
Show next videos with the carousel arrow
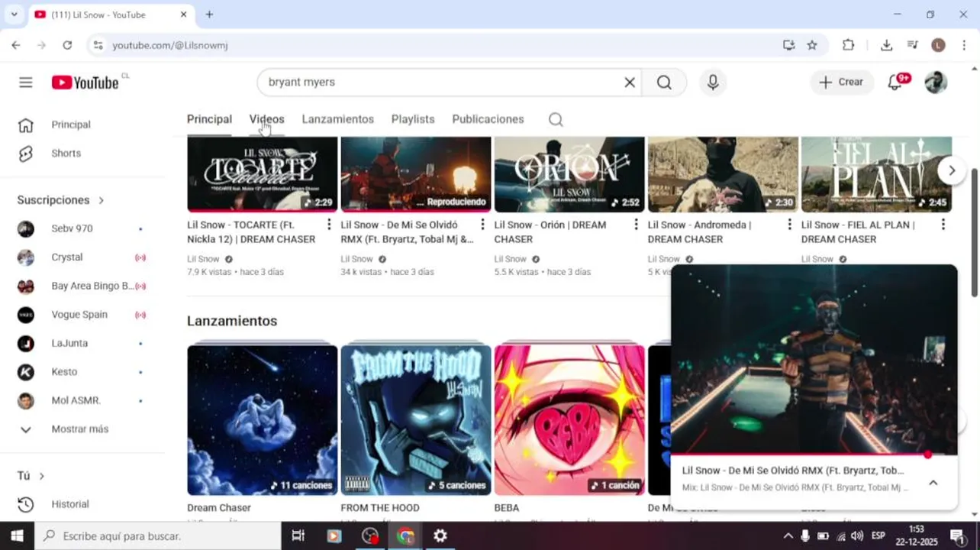coord(951,170)
